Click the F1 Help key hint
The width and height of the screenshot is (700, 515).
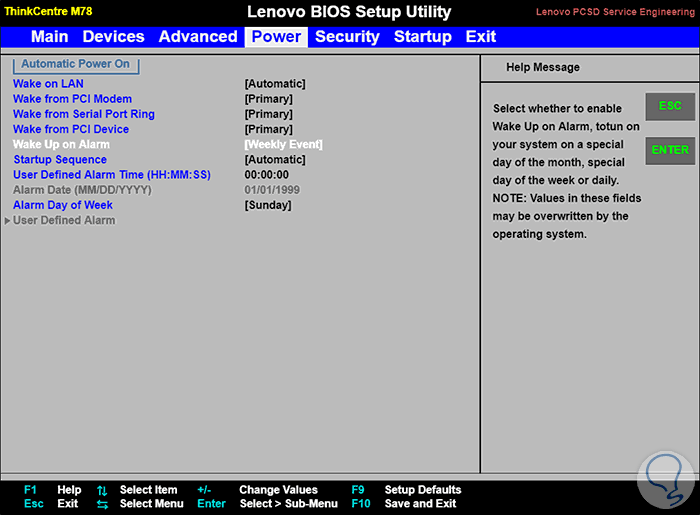coord(53,490)
